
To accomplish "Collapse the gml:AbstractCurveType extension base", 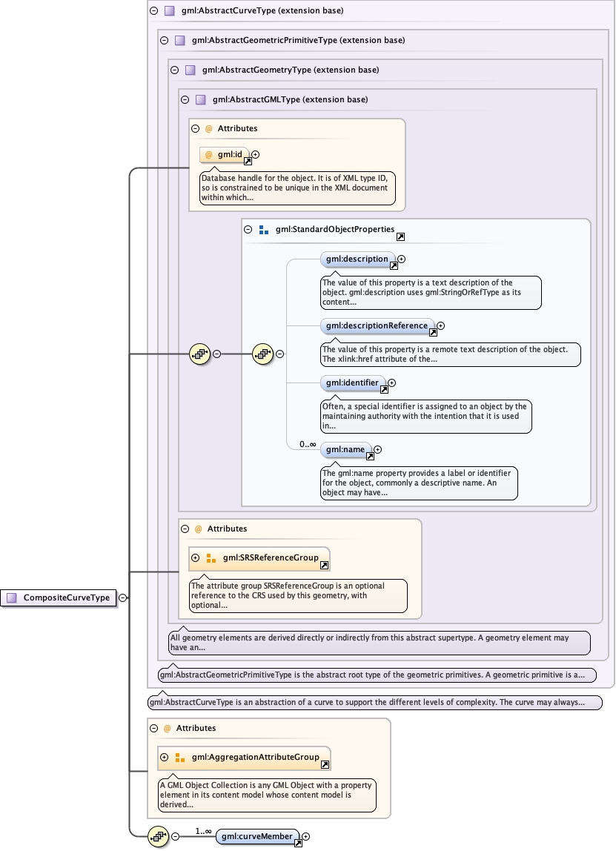I will point(154,10).
